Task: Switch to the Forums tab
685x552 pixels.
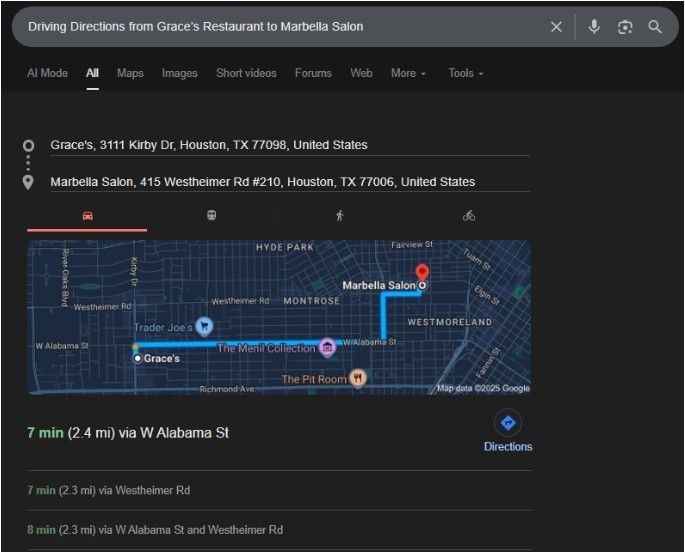Action: 313,73
